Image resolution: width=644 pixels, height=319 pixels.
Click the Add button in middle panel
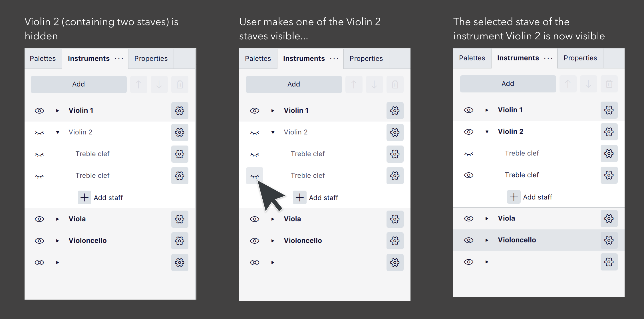tap(294, 84)
